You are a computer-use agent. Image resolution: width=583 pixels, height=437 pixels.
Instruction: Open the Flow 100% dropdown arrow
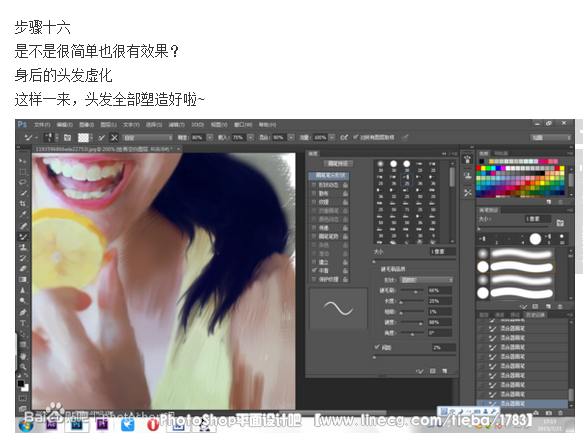tap(332, 138)
